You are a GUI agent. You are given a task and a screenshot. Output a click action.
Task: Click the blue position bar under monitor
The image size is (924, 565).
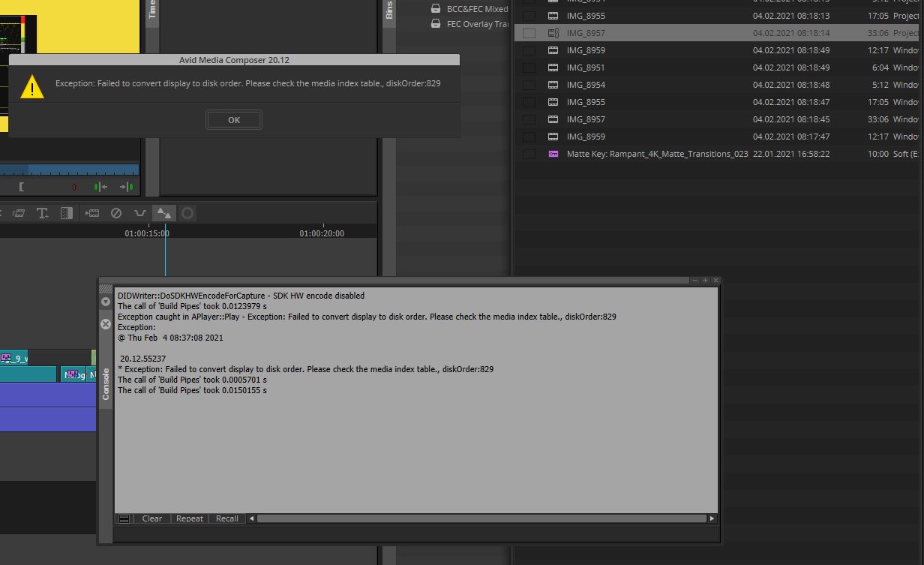coord(69,170)
